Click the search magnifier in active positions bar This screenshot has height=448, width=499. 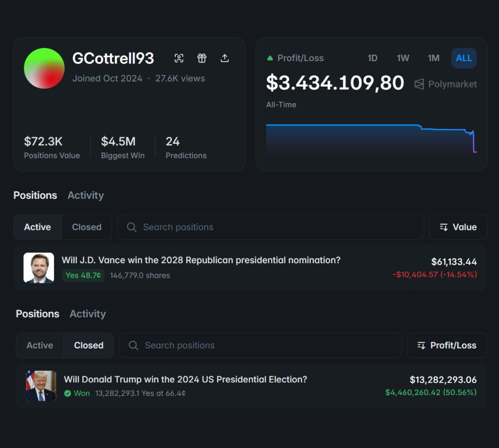tap(131, 227)
